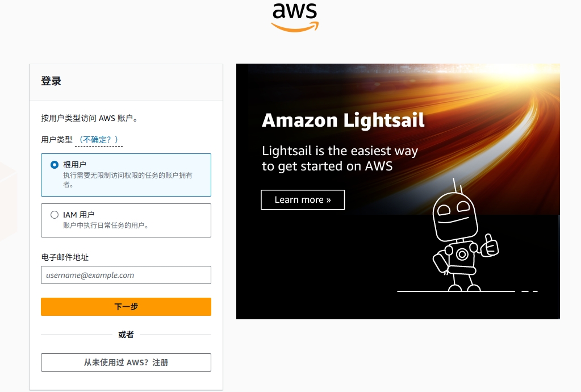Click the AWS logo at top
The height and width of the screenshot is (392, 581).
pyautogui.click(x=295, y=17)
